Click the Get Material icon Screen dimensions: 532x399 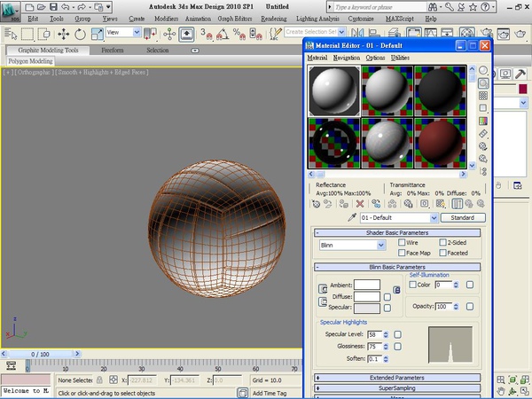coord(316,204)
